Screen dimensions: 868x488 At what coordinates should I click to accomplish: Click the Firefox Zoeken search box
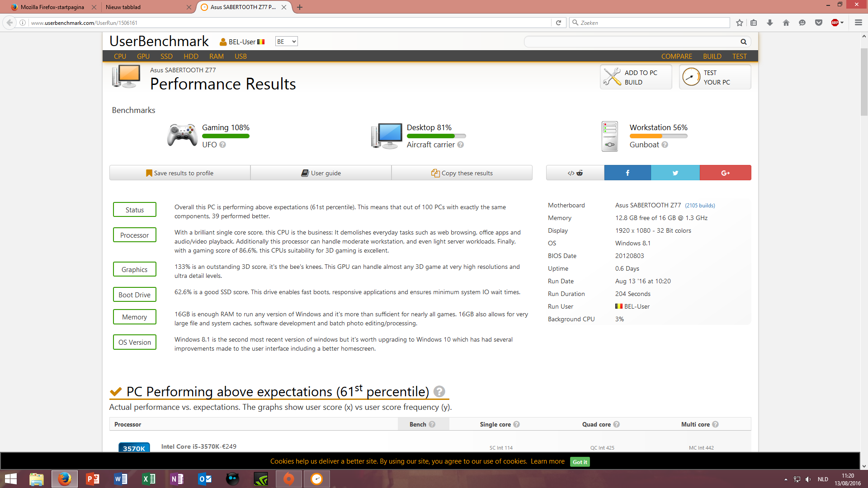(650, 23)
